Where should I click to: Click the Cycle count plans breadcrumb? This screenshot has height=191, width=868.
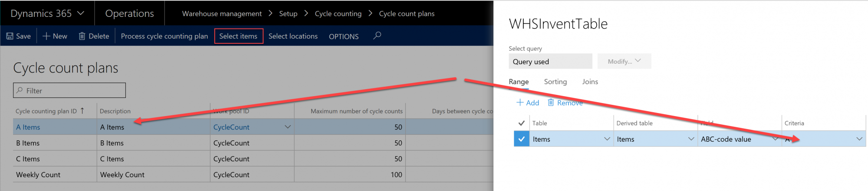(407, 14)
